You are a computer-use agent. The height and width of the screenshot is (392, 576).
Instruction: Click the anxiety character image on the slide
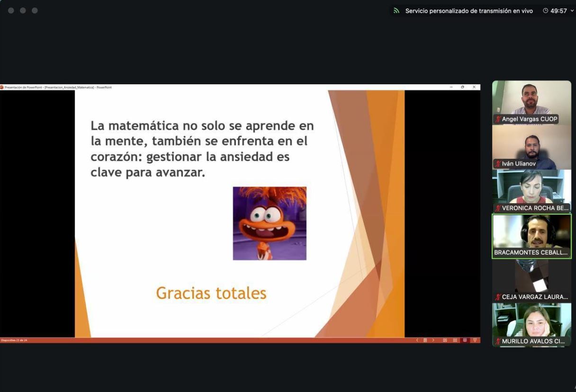click(x=270, y=223)
